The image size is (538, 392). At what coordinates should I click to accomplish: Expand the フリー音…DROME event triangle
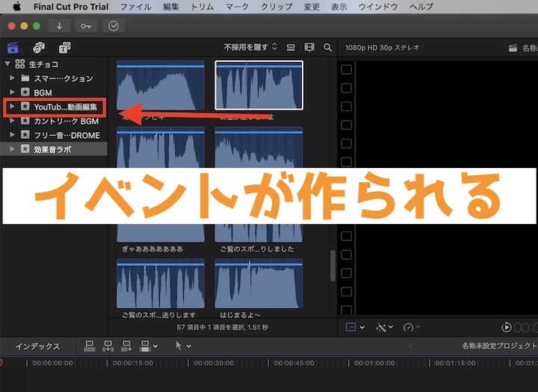tap(12, 135)
